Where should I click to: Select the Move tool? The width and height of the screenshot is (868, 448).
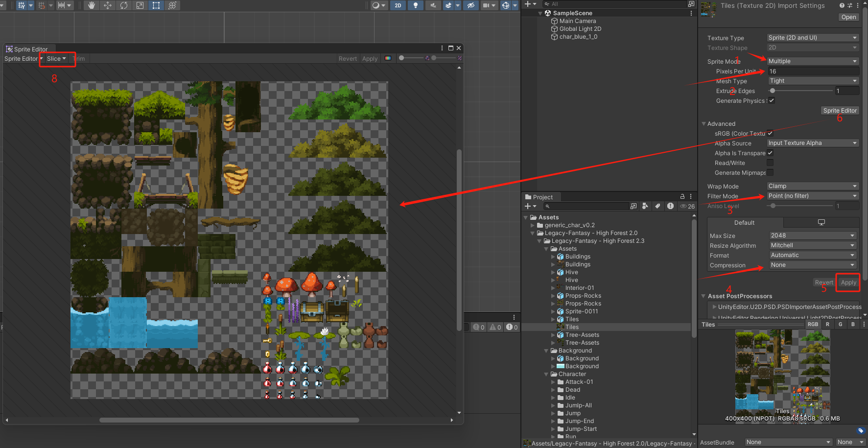coord(108,5)
